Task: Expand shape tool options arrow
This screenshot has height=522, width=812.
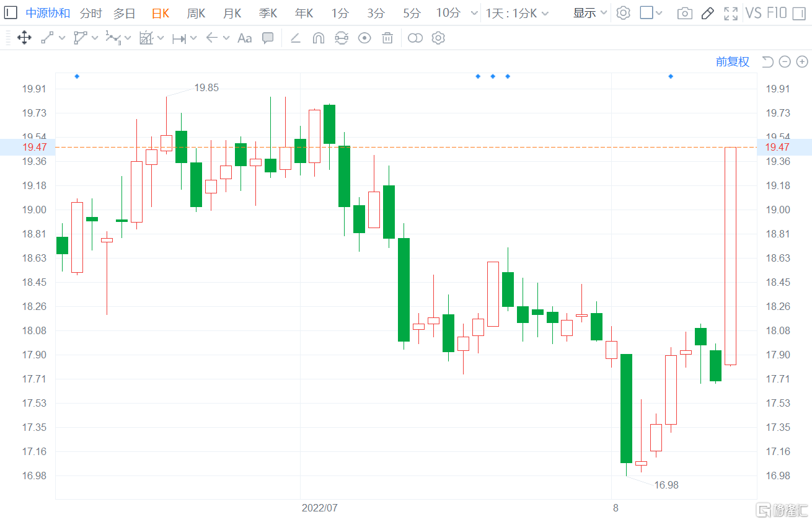Action: (x=95, y=38)
